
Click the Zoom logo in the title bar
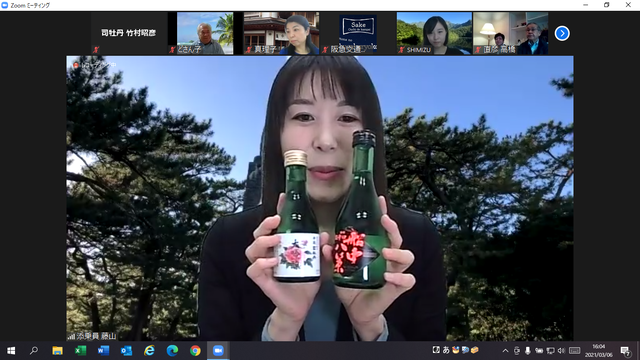[5, 5]
